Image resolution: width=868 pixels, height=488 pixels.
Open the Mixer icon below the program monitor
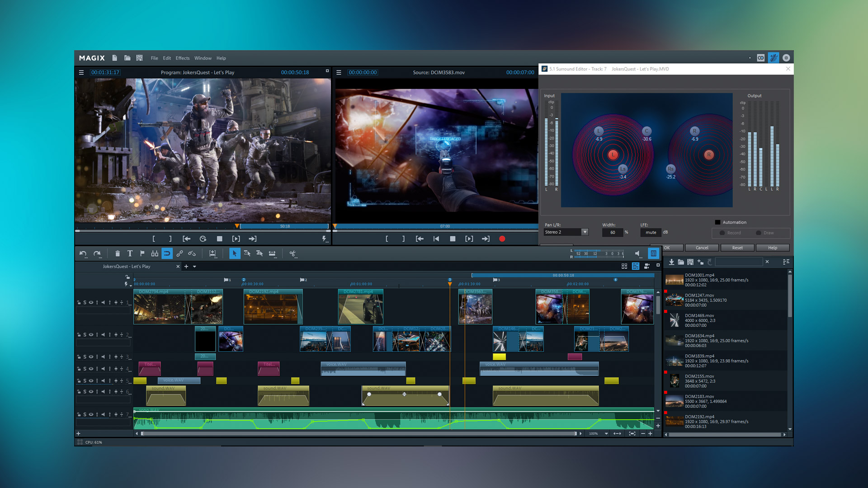pyautogui.click(x=654, y=253)
